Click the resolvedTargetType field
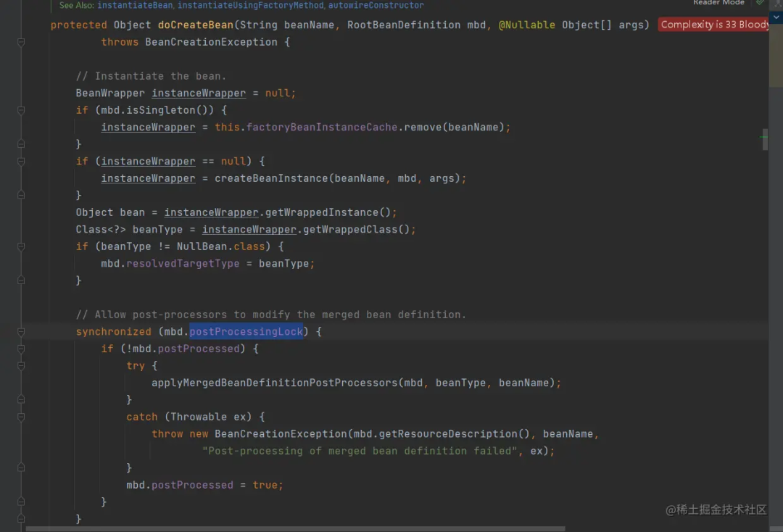783x532 pixels. pyautogui.click(x=183, y=264)
